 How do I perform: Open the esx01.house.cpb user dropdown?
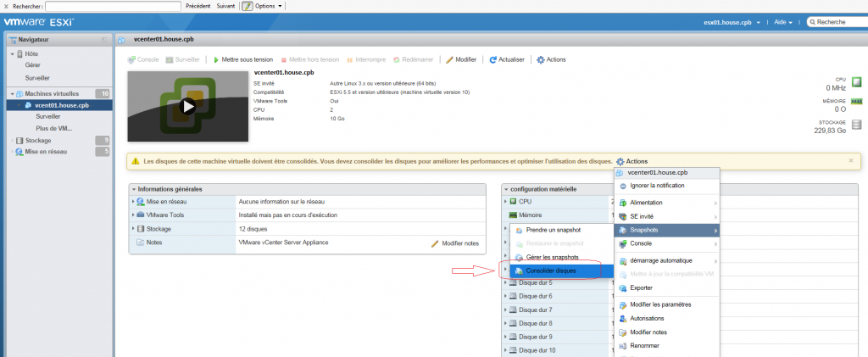coord(732,22)
